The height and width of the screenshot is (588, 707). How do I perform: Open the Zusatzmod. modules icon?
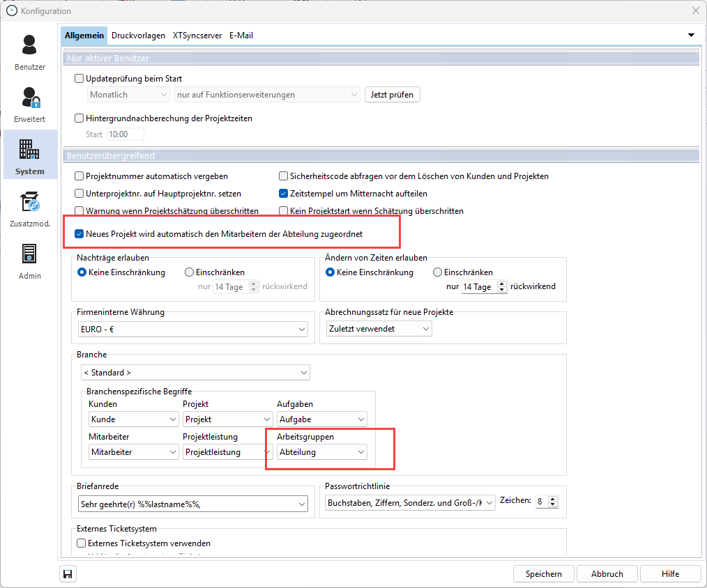coord(29,202)
